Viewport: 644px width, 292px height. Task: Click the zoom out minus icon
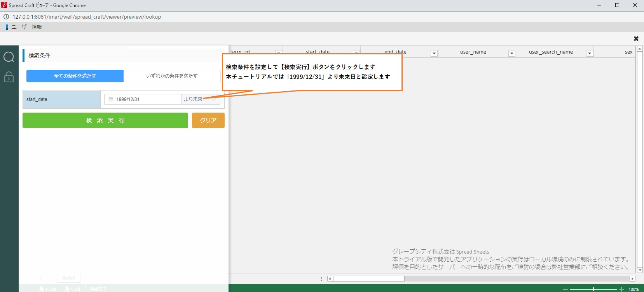click(x=565, y=289)
